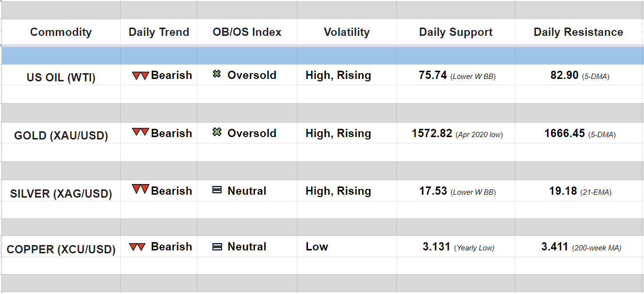Select the US OIL (WTI) cell
644x294 pixels.
coord(61,77)
